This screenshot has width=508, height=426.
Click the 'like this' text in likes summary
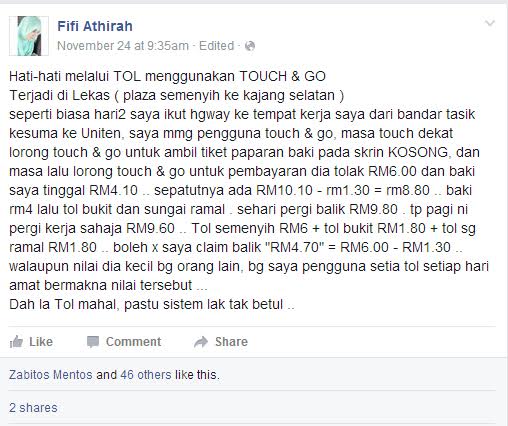(197, 375)
